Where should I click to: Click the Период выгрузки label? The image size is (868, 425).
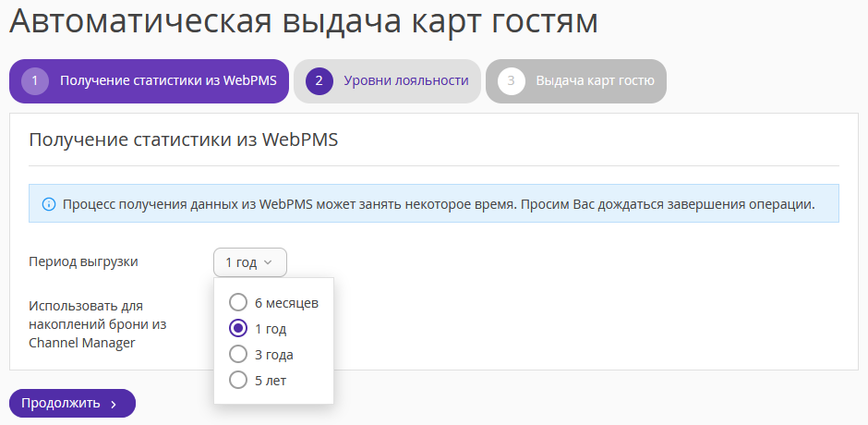(83, 262)
